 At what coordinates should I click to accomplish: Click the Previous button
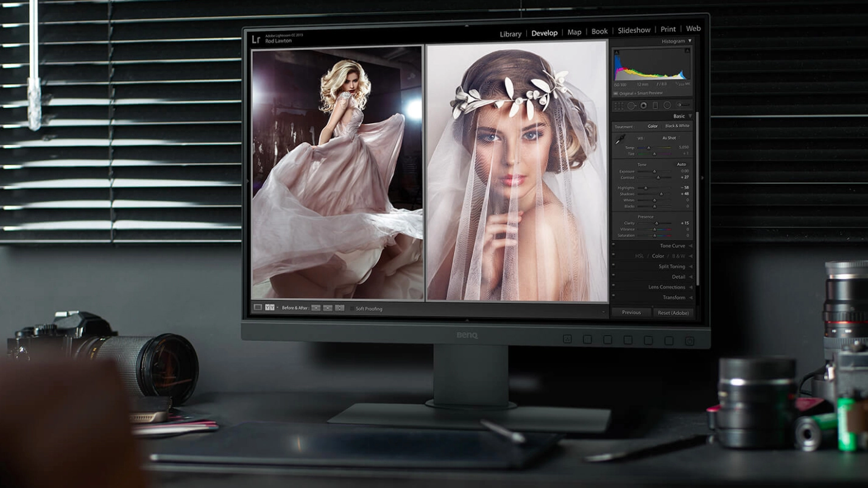click(631, 313)
